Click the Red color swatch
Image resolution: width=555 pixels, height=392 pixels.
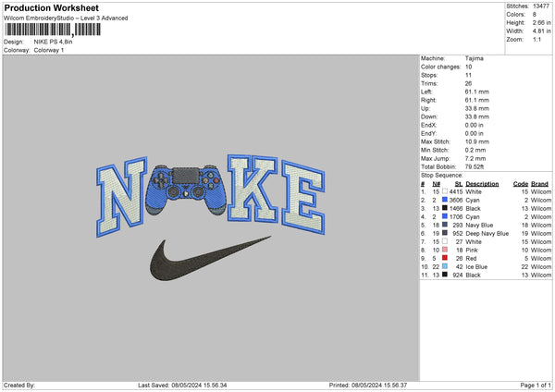click(x=445, y=258)
